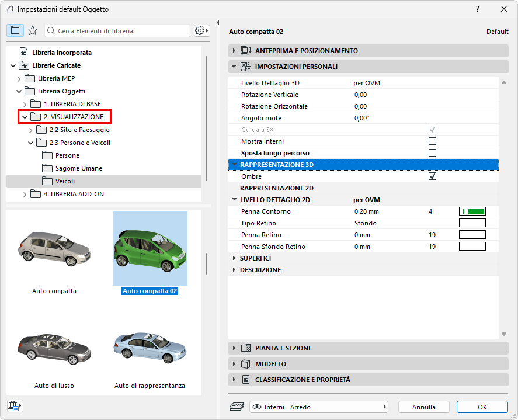Open library search settings gear

(201, 30)
